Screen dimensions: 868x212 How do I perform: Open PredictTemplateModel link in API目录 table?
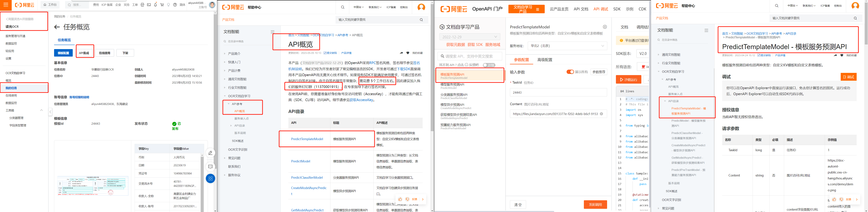click(307, 139)
